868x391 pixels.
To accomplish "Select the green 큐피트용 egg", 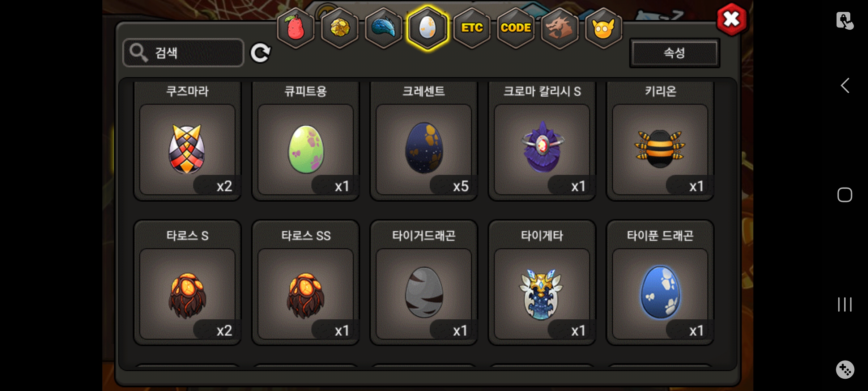I will [306, 141].
